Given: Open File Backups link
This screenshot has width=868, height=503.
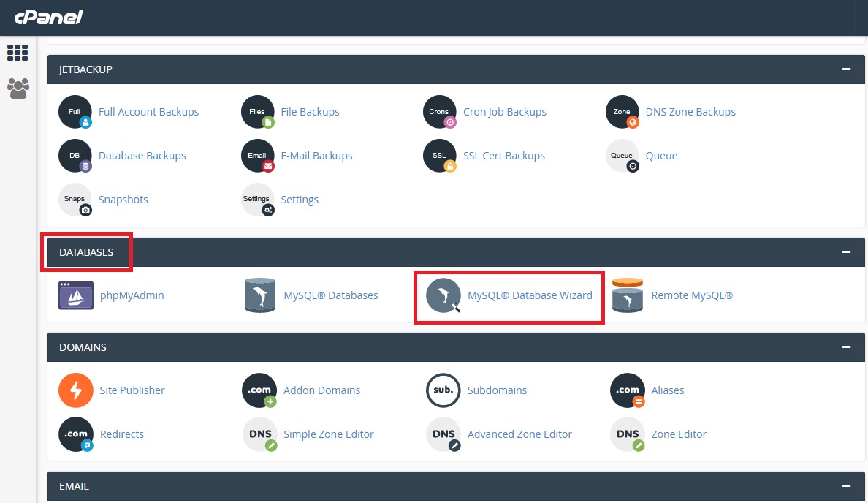Looking at the screenshot, I should (x=310, y=112).
